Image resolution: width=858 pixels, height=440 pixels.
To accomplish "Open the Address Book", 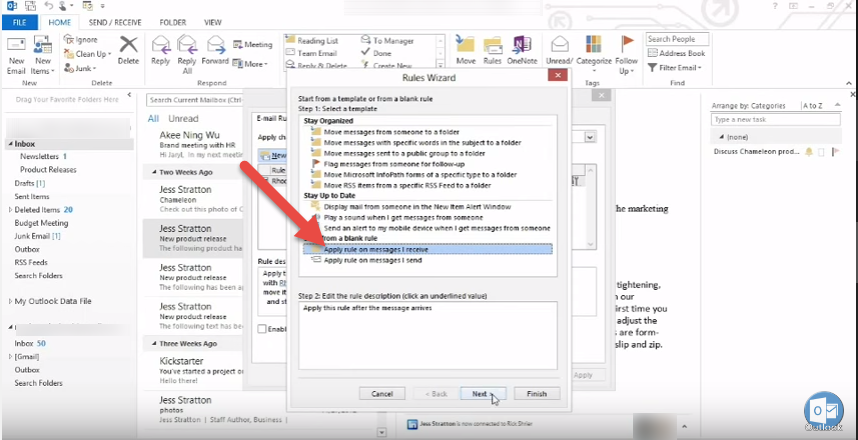I will [676, 53].
